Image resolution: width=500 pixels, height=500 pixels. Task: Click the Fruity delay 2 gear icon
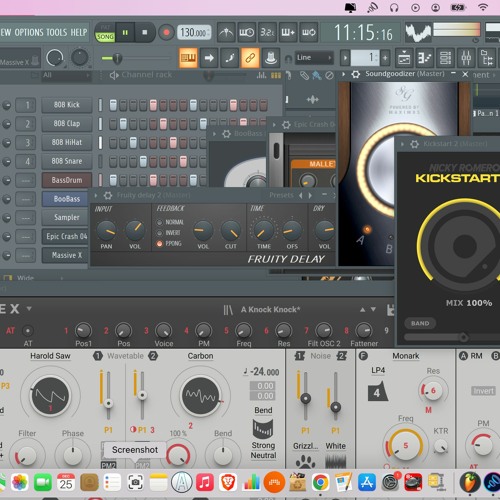(x=108, y=195)
